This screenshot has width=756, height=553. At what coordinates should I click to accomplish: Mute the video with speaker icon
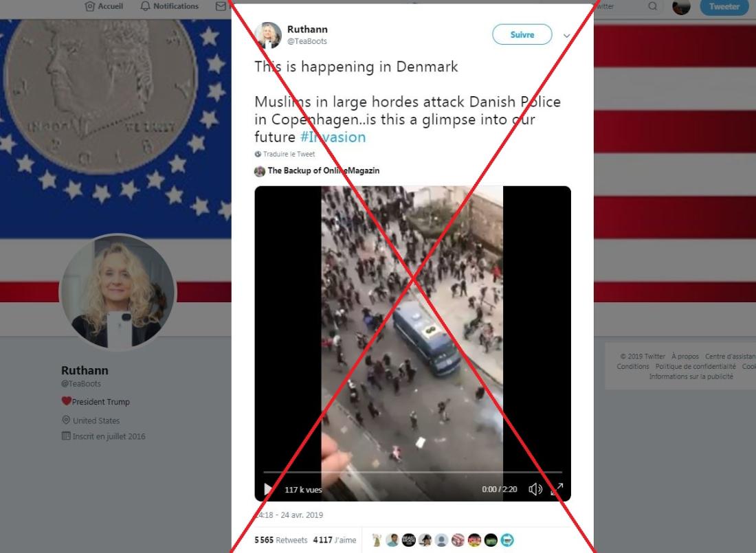coord(535,489)
